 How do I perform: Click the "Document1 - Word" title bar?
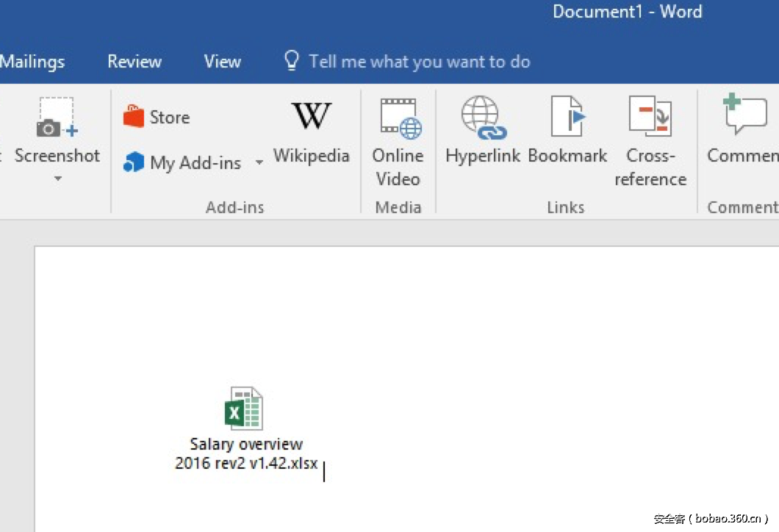pos(627,12)
